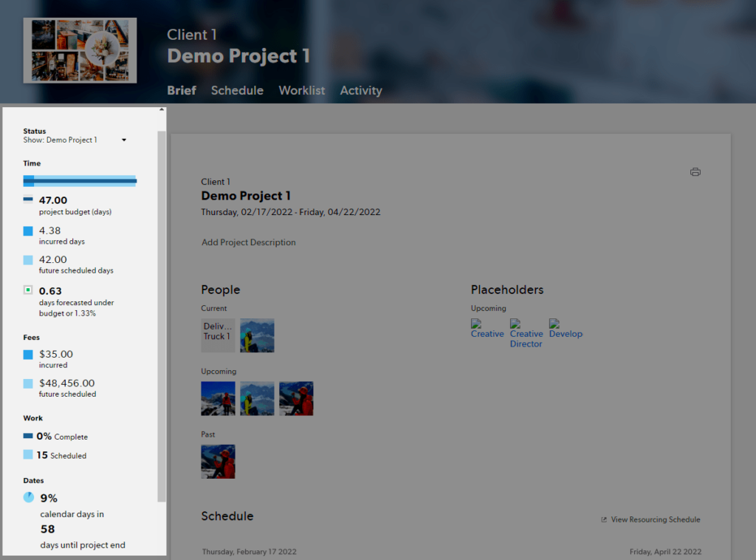Screen dimensions: 756x560
Task: Click the print icon in the brief
Action: tap(695, 171)
